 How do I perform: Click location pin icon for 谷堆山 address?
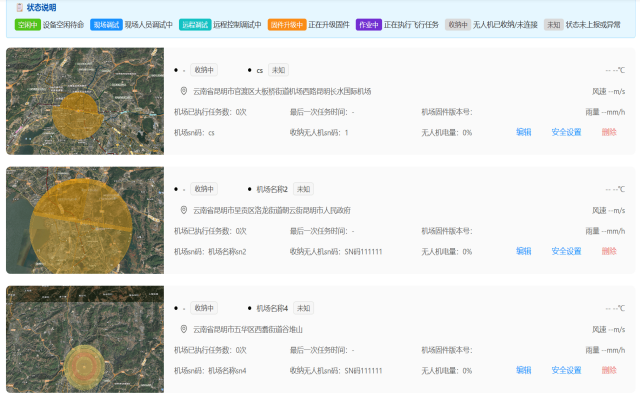(184, 329)
